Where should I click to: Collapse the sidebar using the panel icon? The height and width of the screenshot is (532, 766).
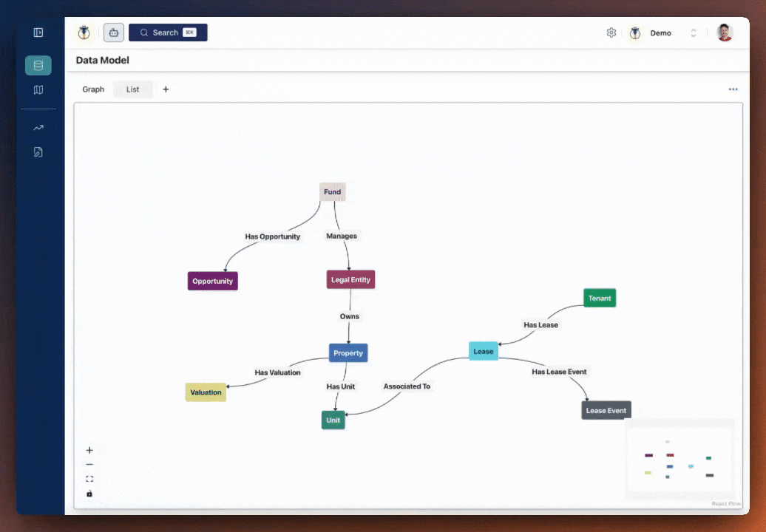click(x=38, y=33)
